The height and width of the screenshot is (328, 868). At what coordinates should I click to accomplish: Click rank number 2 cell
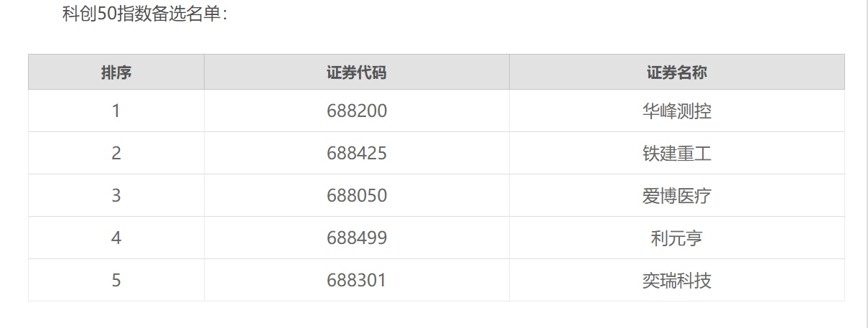pyautogui.click(x=116, y=154)
